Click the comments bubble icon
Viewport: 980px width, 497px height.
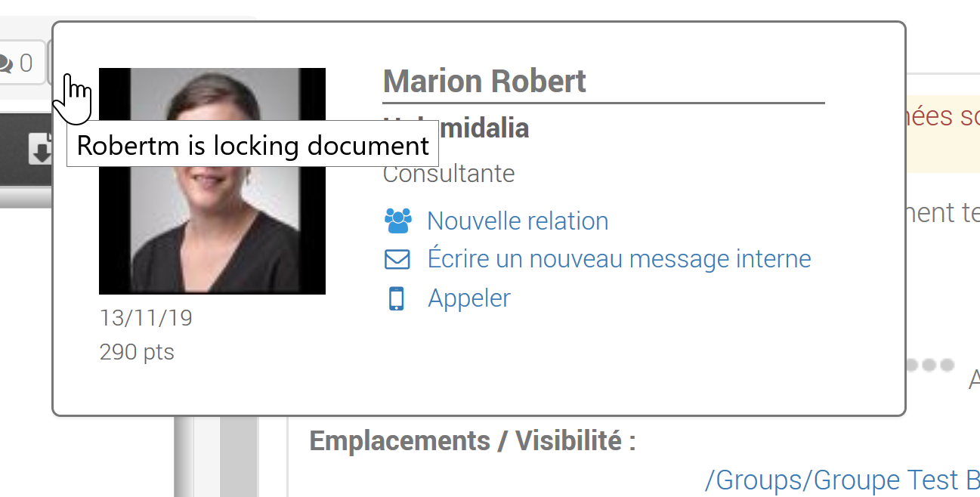coord(7,63)
